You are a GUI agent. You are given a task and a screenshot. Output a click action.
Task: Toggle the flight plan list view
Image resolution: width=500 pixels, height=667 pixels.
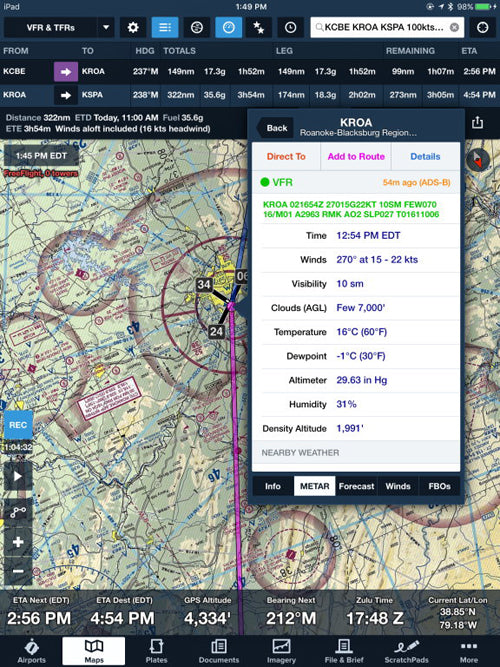point(165,28)
